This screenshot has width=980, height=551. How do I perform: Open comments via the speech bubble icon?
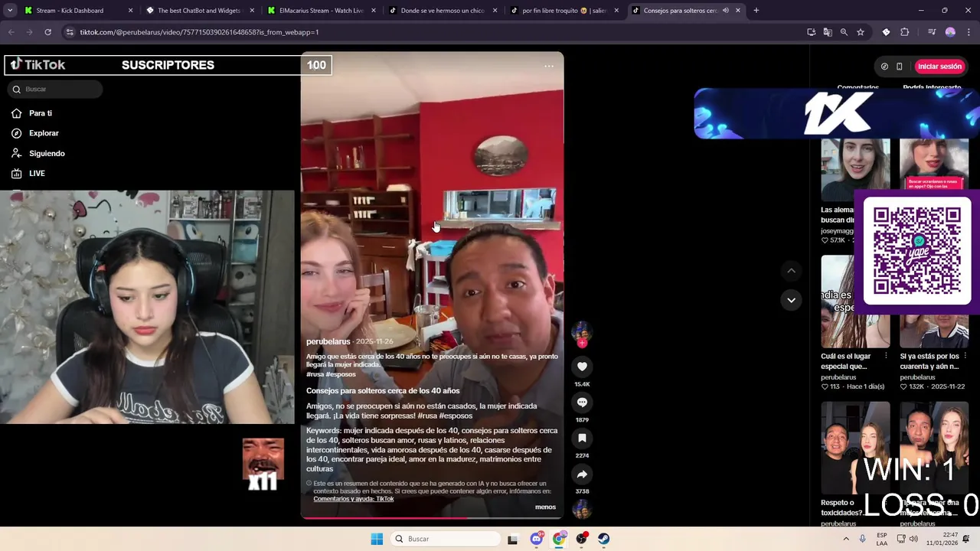click(582, 403)
